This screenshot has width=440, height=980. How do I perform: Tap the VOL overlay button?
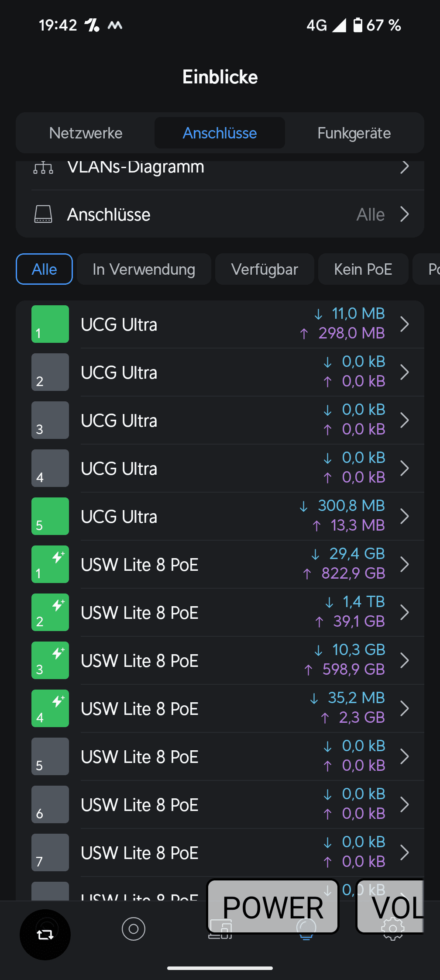[390, 907]
